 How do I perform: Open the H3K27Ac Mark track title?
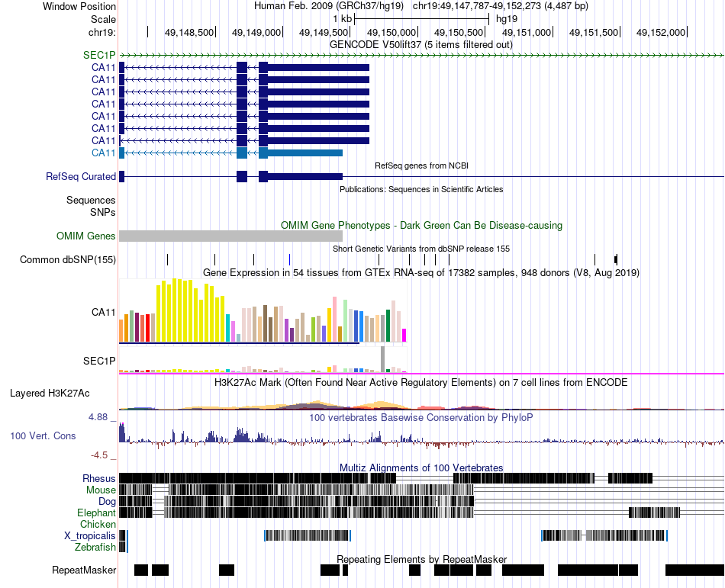421,382
